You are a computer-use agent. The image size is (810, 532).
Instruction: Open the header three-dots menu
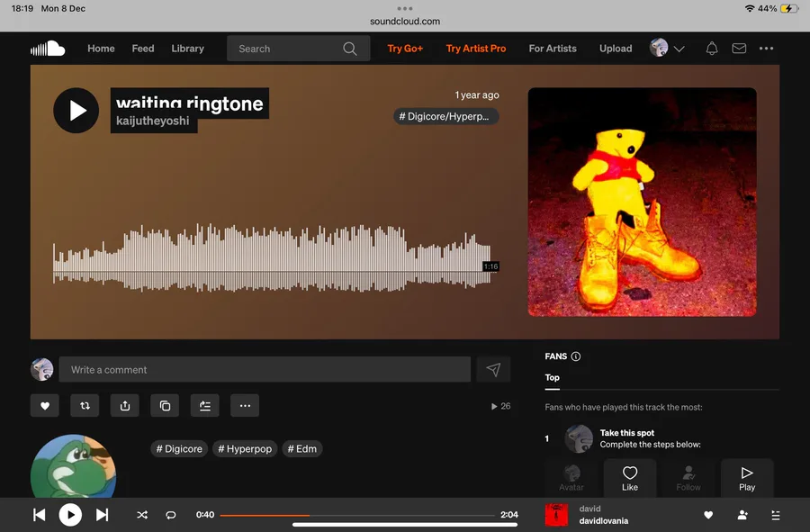(x=766, y=49)
